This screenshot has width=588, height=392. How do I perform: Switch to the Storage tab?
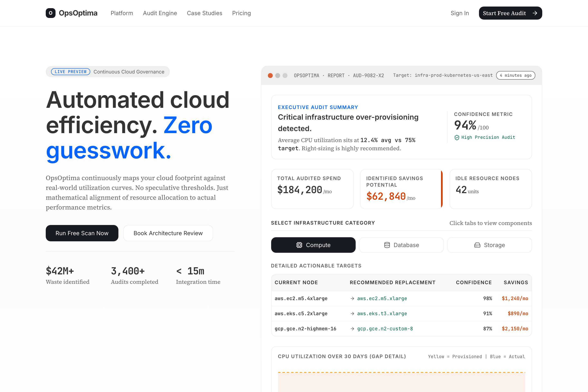(490, 245)
